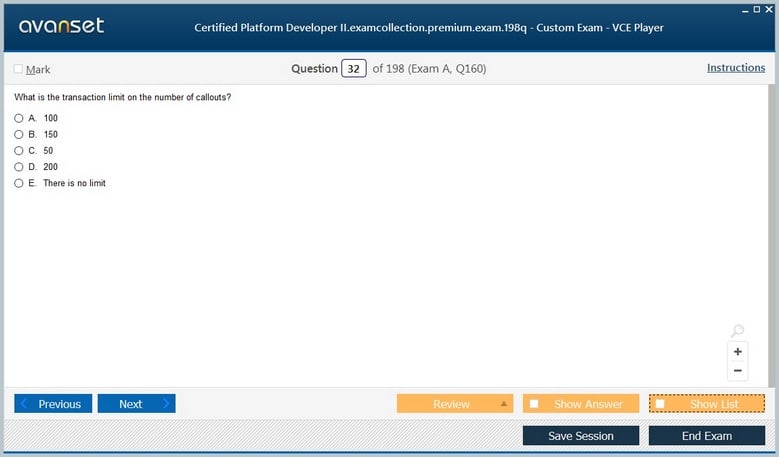Screen dimensions: 779x457
Task: Click the question number field showing 32
Action: pyautogui.click(x=353, y=69)
